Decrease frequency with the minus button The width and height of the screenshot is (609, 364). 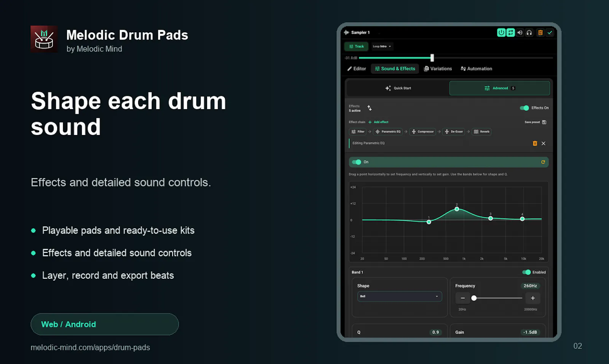tap(463, 298)
